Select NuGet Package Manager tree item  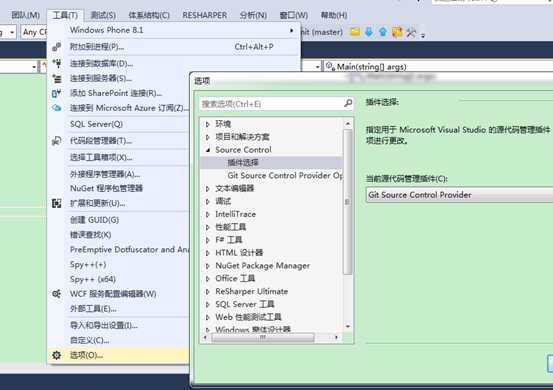(262, 266)
